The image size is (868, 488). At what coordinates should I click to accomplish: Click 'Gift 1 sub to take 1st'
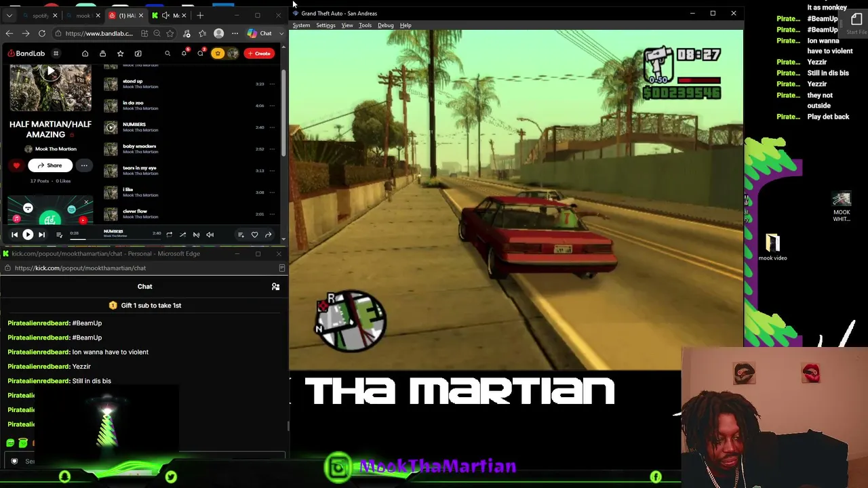point(145,306)
